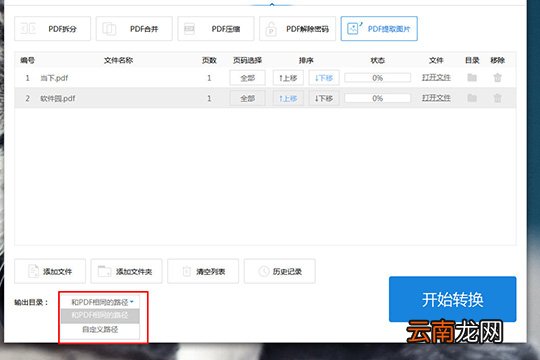The height and width of the screenshot is (360, 540).
Task: Click the 全部 page selection for 当下.pdf
Action: (247, 78)
